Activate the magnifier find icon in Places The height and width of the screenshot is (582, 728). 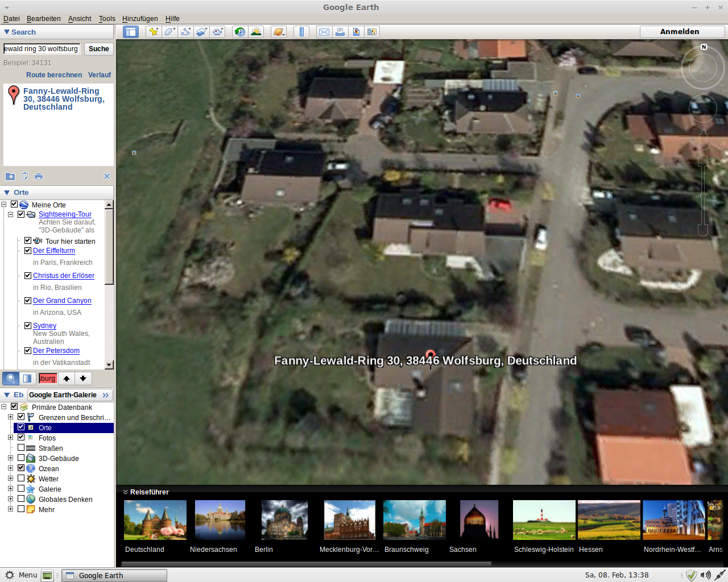[11, 379]
